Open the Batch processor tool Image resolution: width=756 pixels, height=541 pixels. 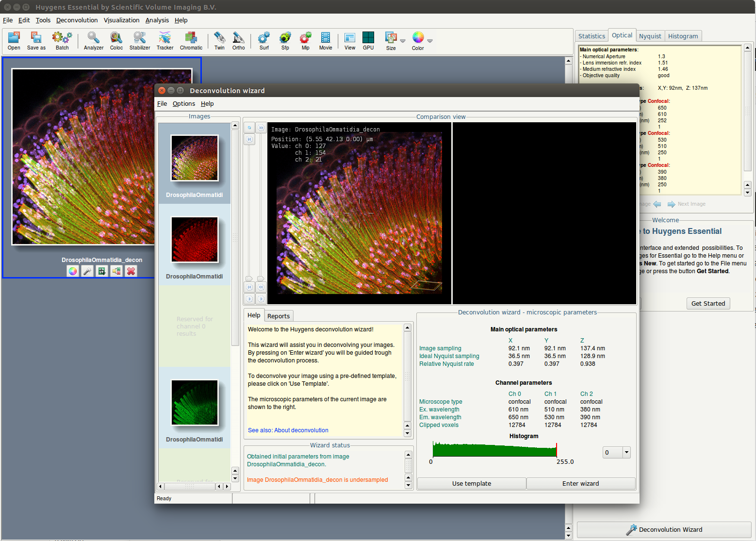(62, 41)
